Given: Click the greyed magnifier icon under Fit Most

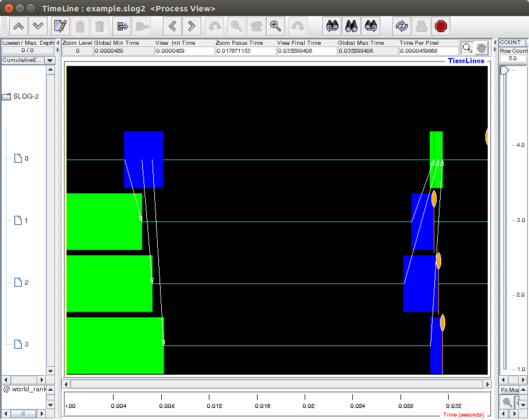Looking at the screenshot, I should click(507, 402).
